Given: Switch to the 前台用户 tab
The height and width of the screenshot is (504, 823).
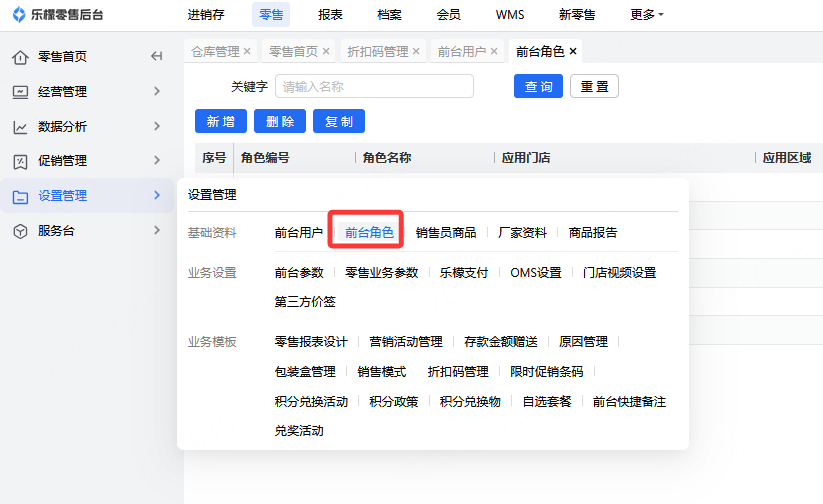Looking at the screenshot, I should pos(462,51).
